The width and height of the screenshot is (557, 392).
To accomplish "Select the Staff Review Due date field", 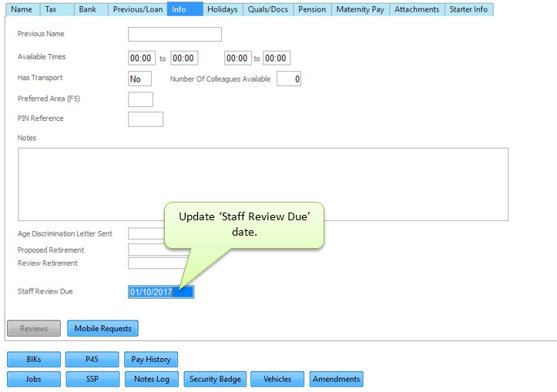I will (x=160, y=292).
